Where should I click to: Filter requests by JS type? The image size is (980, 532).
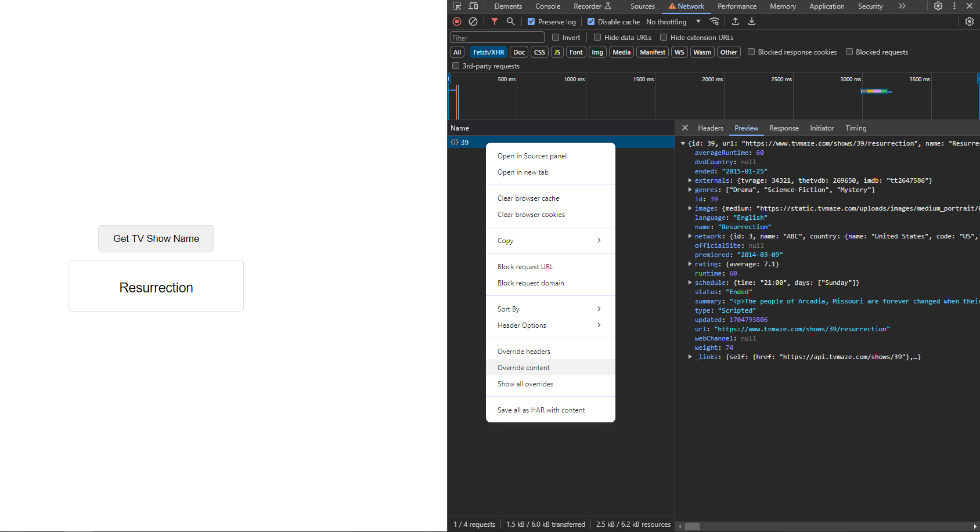click(x=557, y=52)
